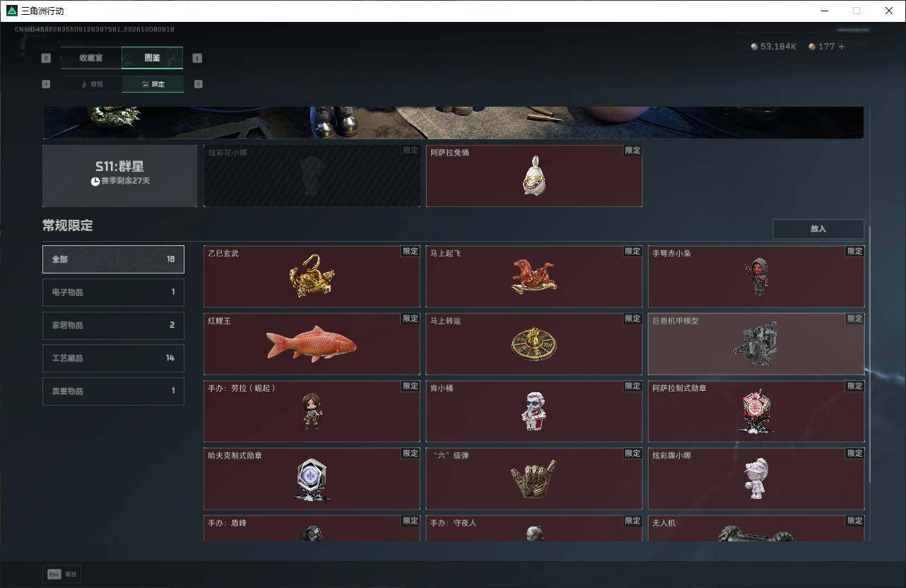Open the 阿萨拉制式勋章 medal card
This screenshot has height=588, width=906.
(x=756, y=411)
